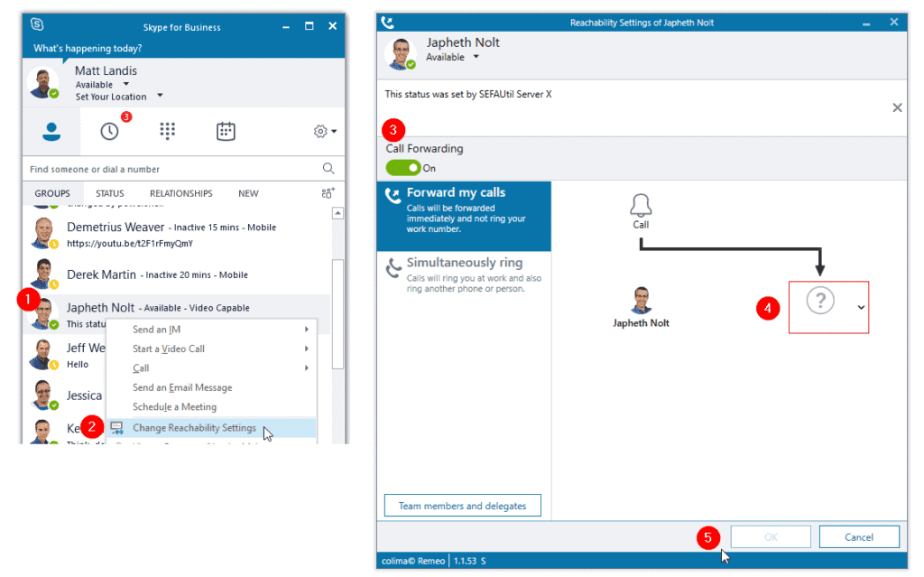
Task: Open the Meetings calendar icon
Action: point(226,132)
